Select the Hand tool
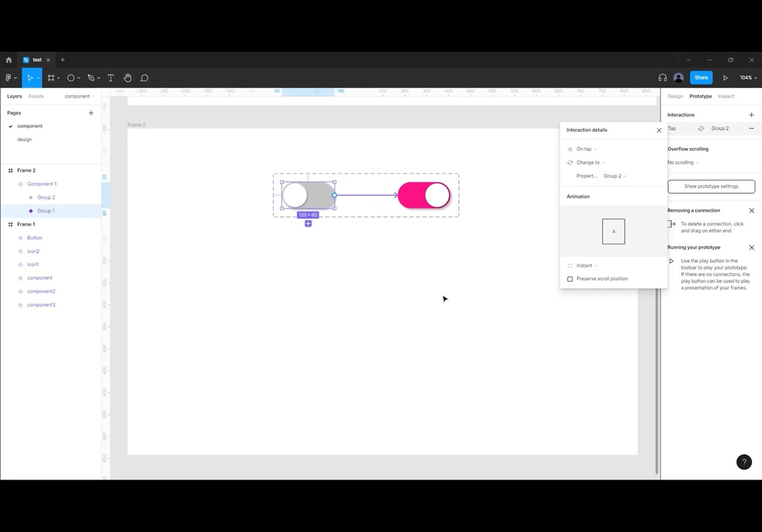The image size is (762, 532). coord(127,78)
